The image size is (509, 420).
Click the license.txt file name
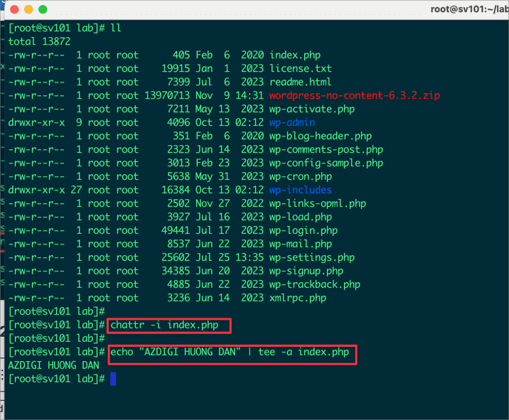[x=301, y=69]
